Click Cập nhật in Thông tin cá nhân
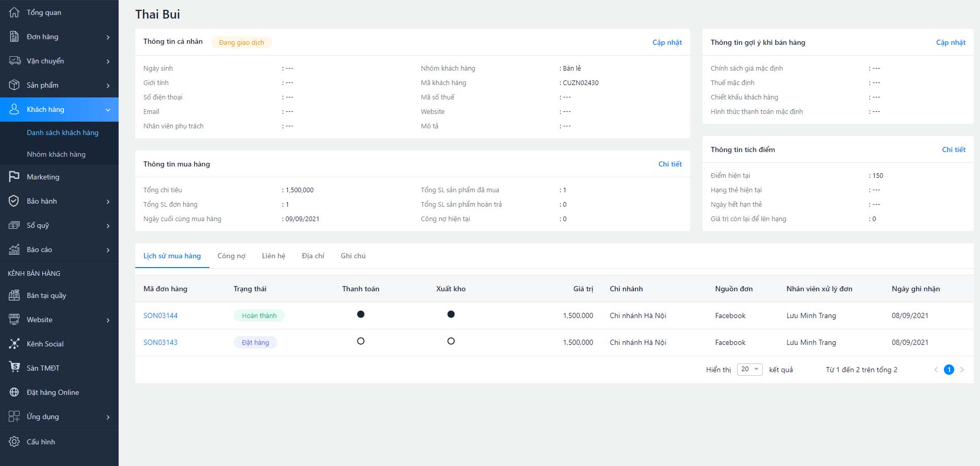980x466 pixels. (667, 42)
